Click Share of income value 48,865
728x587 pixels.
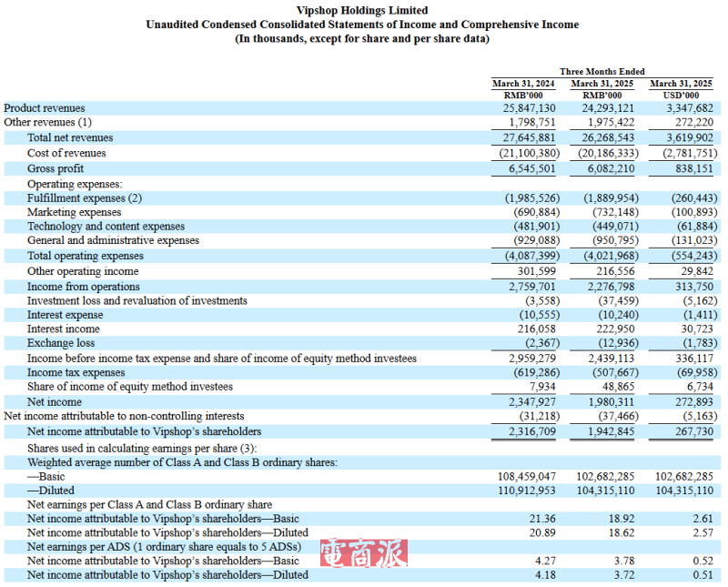[618, 387]
